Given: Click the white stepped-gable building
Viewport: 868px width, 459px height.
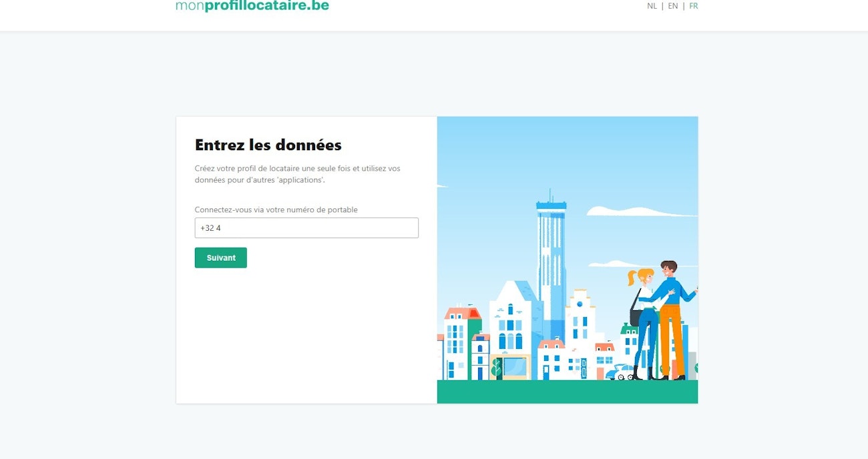Looking at the screenshot, I should 580,320.
